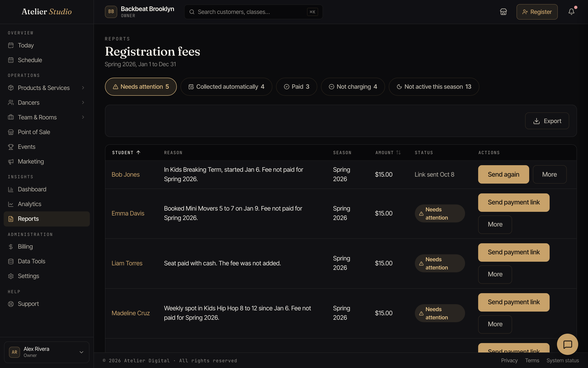Open the Privacy footer link
The width and height of the screenshot is (588, 368).
click(509, 360)
